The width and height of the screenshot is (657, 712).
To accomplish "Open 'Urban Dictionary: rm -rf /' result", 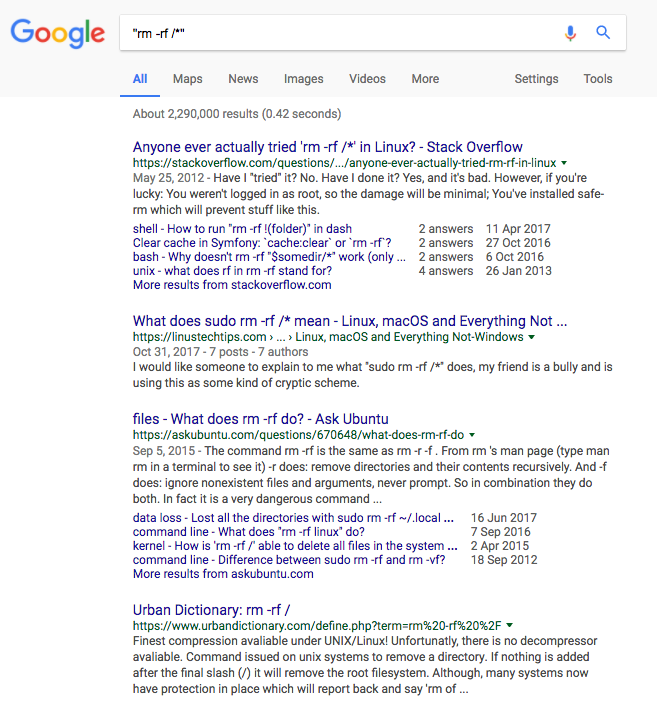I will [x=211, y=610].
